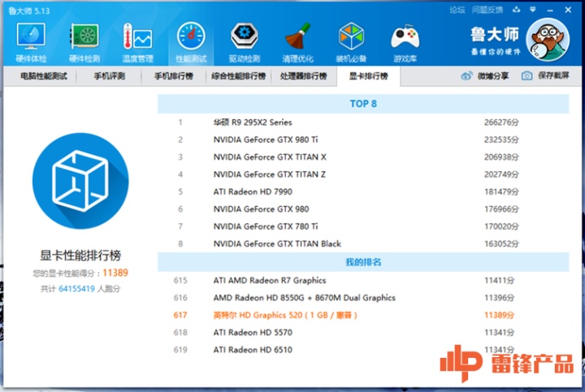Click score 206938分

point(501,157)
